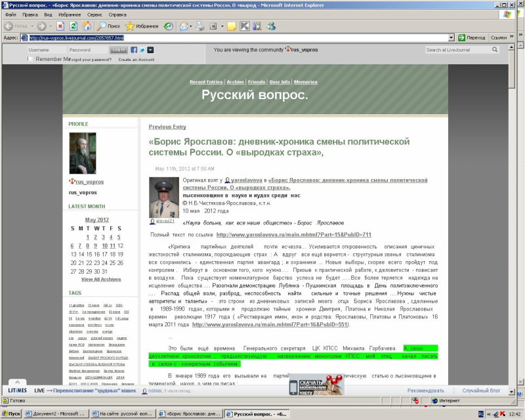Expand the Ссылки toolbar chevron
Viewport: 525px width, 420px height.
512,37
